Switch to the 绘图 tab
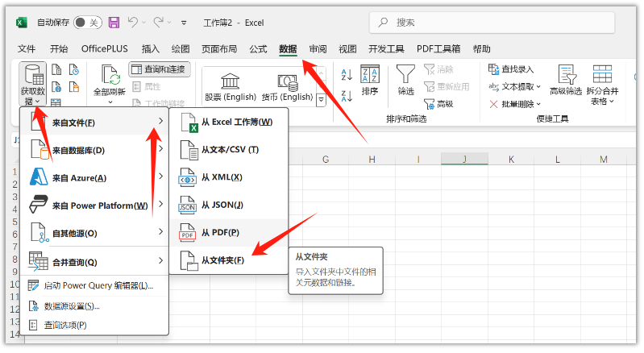 181,49
